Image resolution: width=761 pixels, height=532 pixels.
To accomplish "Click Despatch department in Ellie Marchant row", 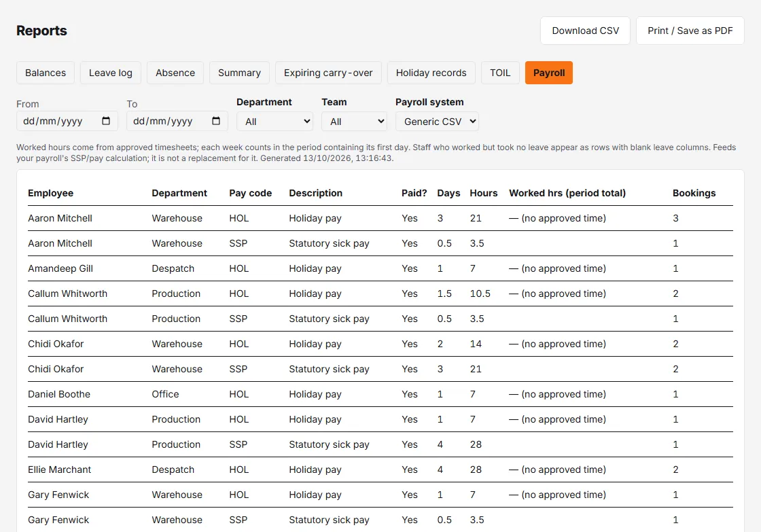I will pyautogui.click(x=173, y=469).
